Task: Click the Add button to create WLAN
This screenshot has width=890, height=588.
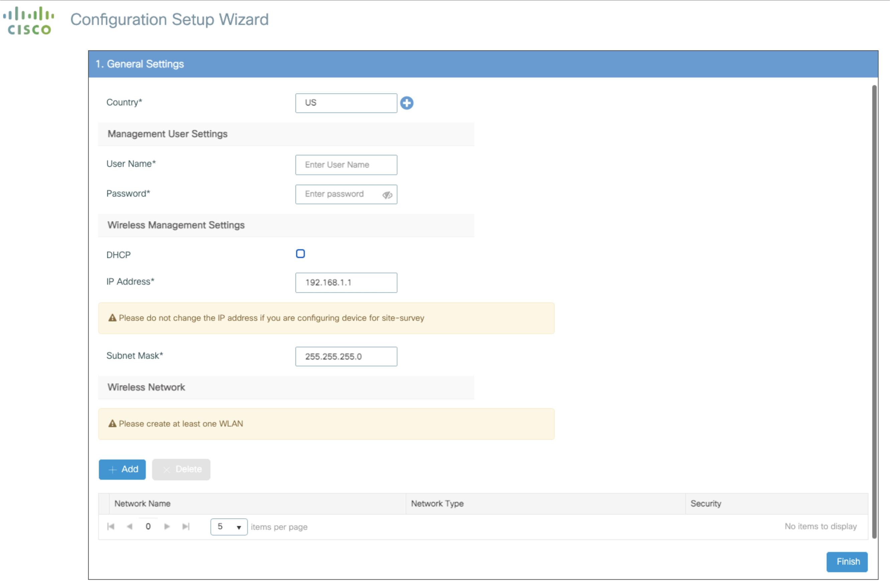Action: point(122,469)
